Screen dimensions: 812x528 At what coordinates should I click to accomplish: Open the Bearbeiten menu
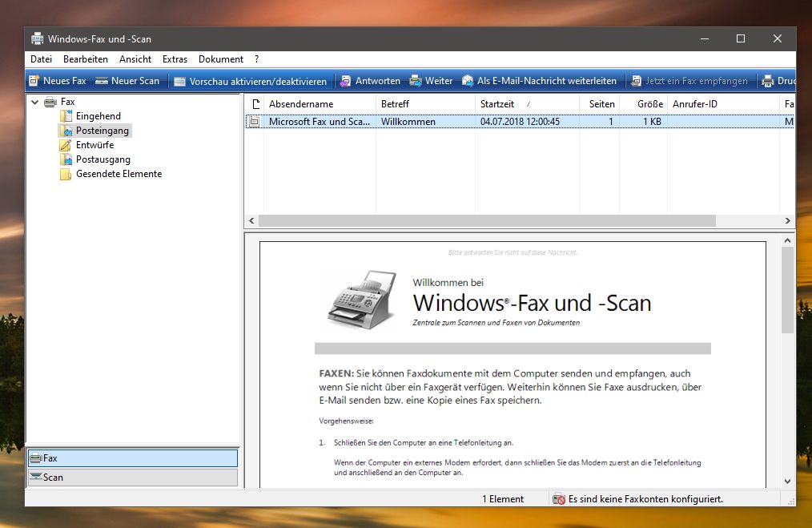86,59
